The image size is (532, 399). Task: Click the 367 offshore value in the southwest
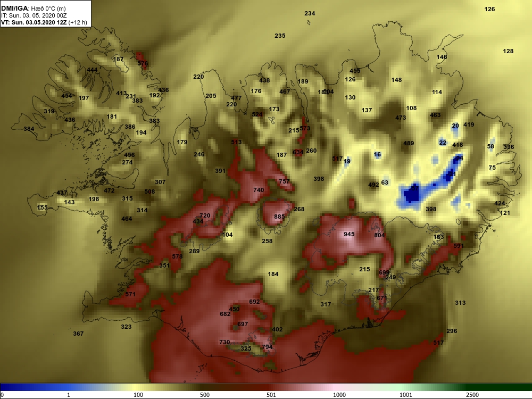pos(78,334)
